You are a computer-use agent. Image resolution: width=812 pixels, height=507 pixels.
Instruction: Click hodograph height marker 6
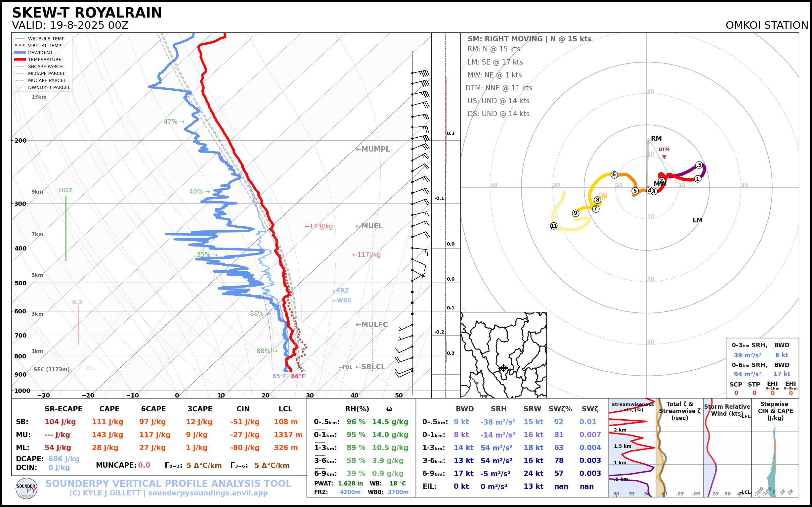click(x=614, y=175)
